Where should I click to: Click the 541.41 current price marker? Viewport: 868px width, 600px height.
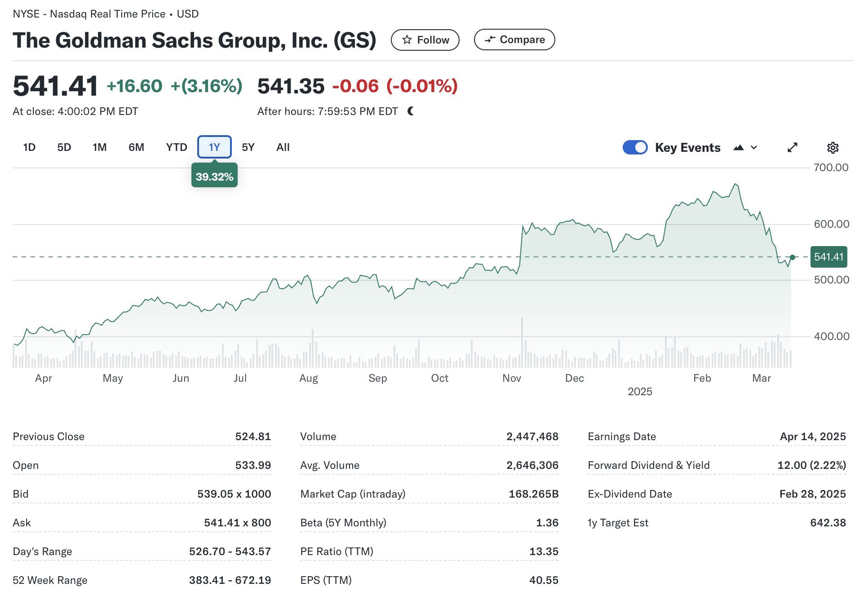(x=828, y=257)
